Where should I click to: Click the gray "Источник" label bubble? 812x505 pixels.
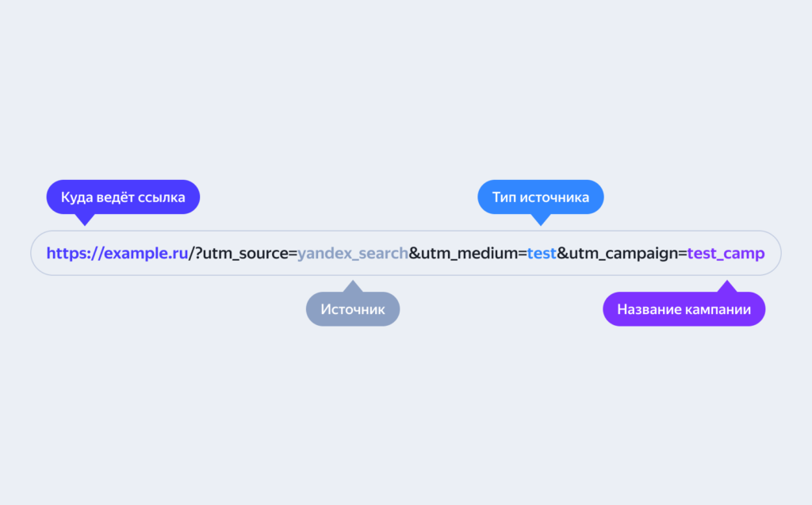tap(353, 309)
